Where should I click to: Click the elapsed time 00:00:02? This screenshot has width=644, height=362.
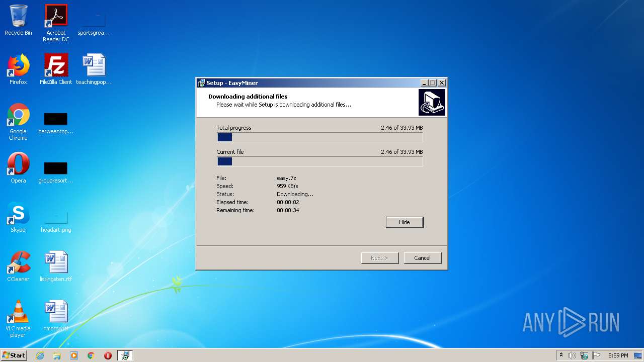click(288, 202)
